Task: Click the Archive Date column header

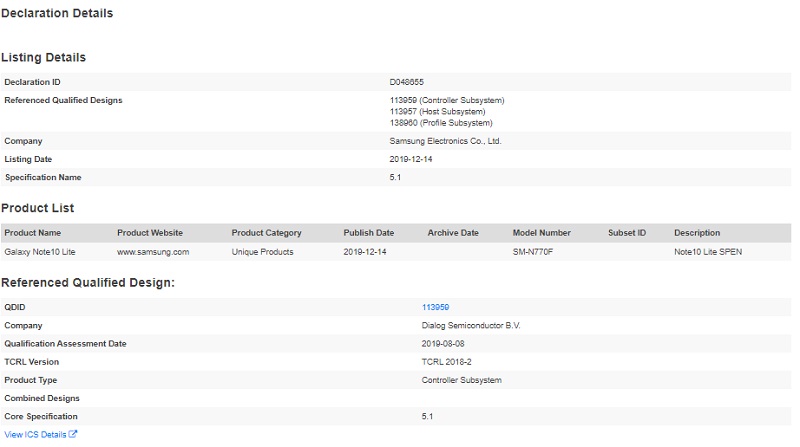Action: [x=453, y=233]
